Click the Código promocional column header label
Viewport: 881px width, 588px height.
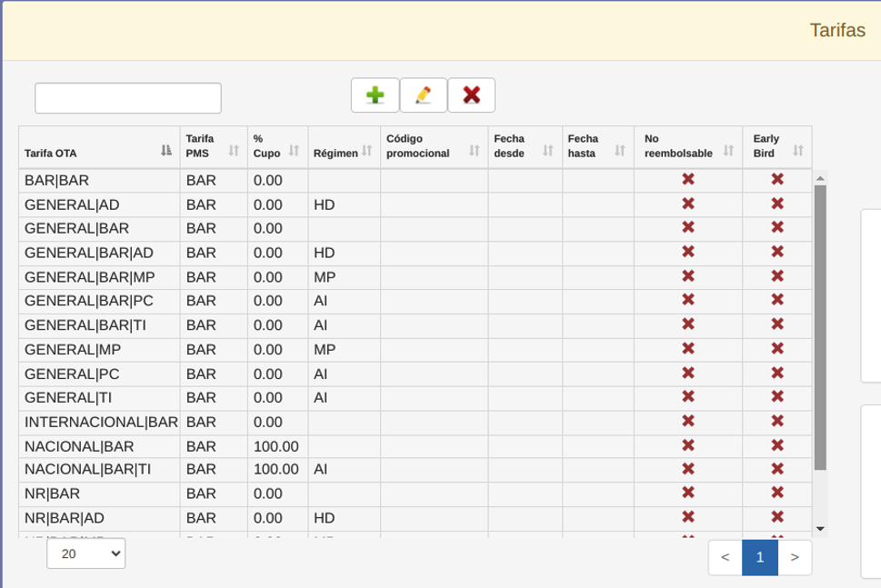point(418,146)
